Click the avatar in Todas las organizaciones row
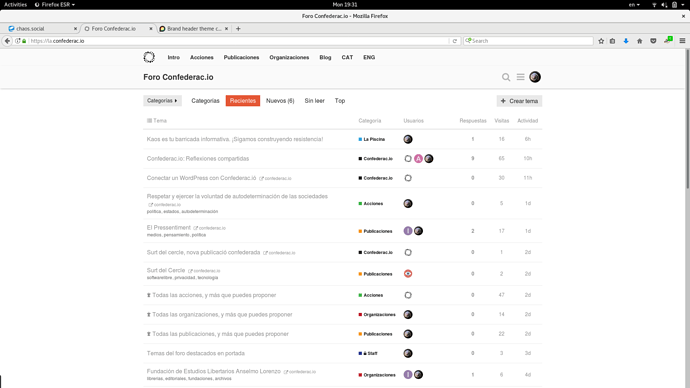690x388 pixels. click(x=408, y=315)
